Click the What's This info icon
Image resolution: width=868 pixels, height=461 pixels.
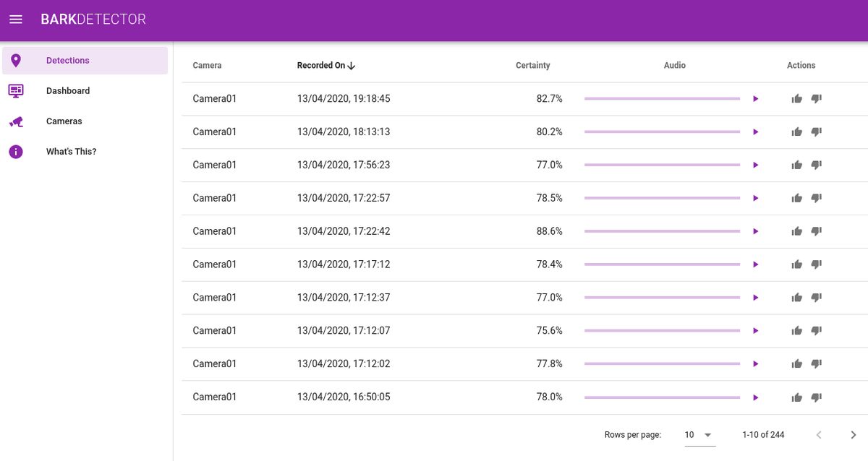15,151
